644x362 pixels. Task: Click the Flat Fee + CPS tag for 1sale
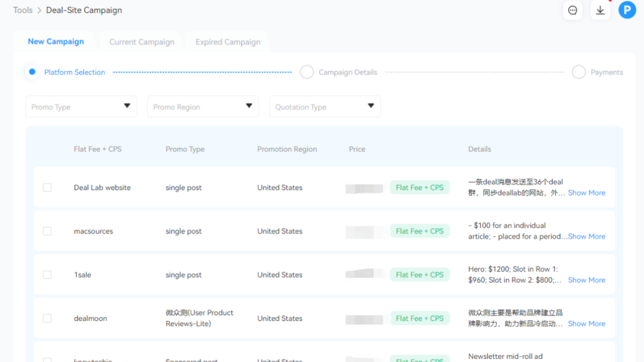coord(420,275)
